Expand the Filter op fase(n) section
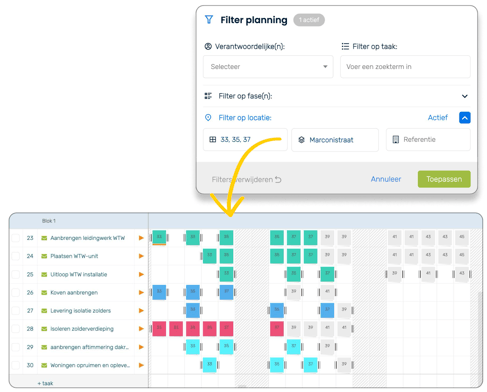The height and width of the screenshot is (392, 487). pos(465,96)
